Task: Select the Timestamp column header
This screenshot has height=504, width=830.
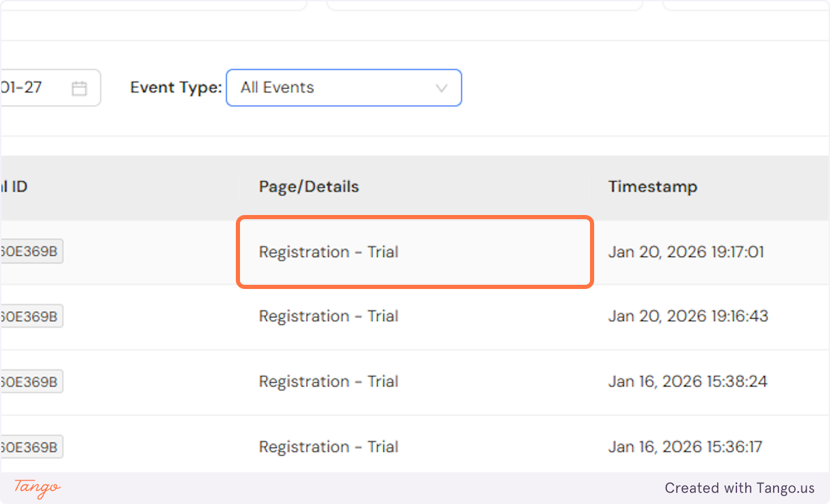Action: (652, 187)
